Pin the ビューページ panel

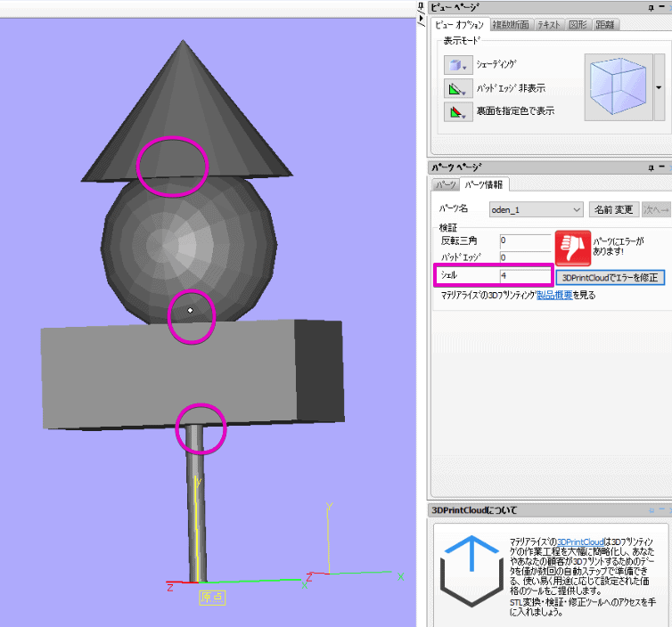[650, 7]
